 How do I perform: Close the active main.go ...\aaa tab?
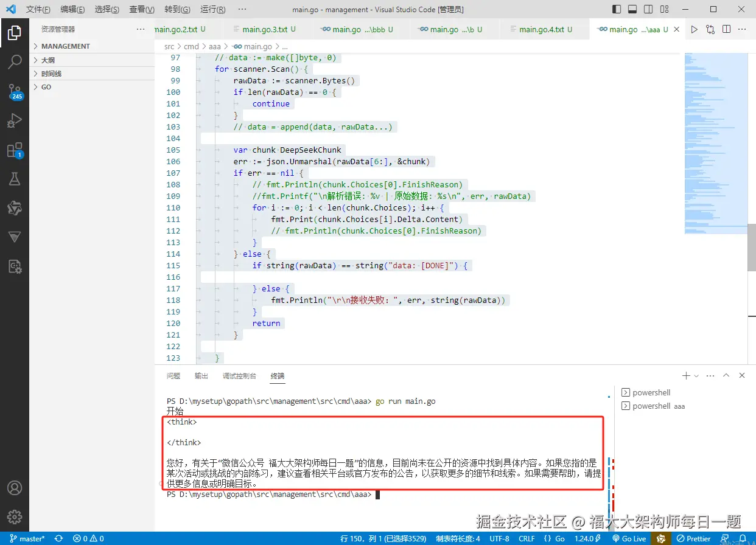coord(677,29)
